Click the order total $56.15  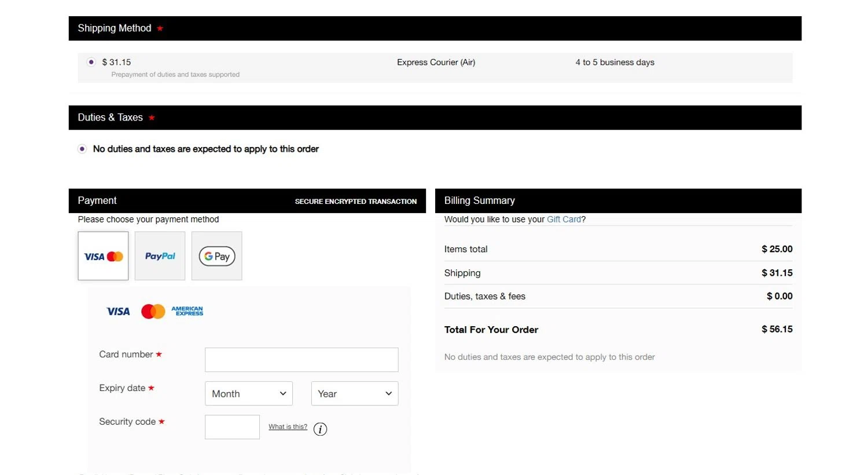pos(777,329)
